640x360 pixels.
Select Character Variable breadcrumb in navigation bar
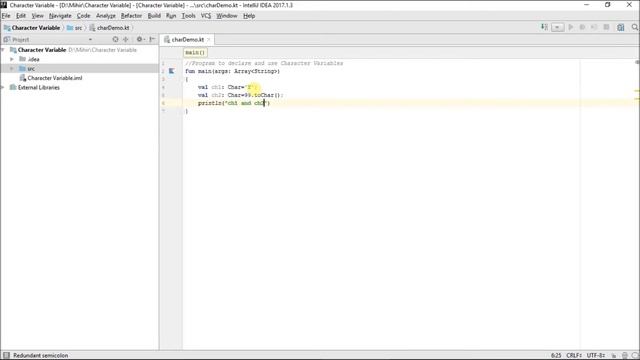[32, 28]
